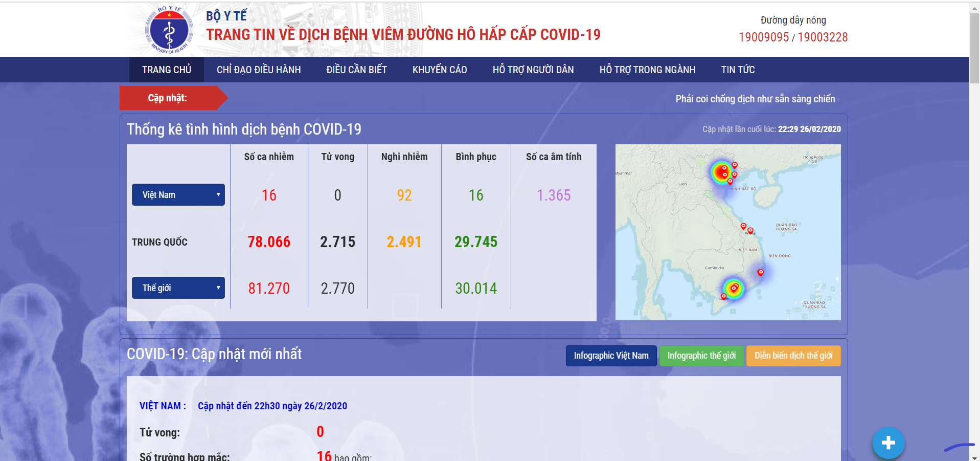The height and width of the screenshot is (461, 980).
Task: Click the red Cập nhật arrow label
Action: coord(169,98)
